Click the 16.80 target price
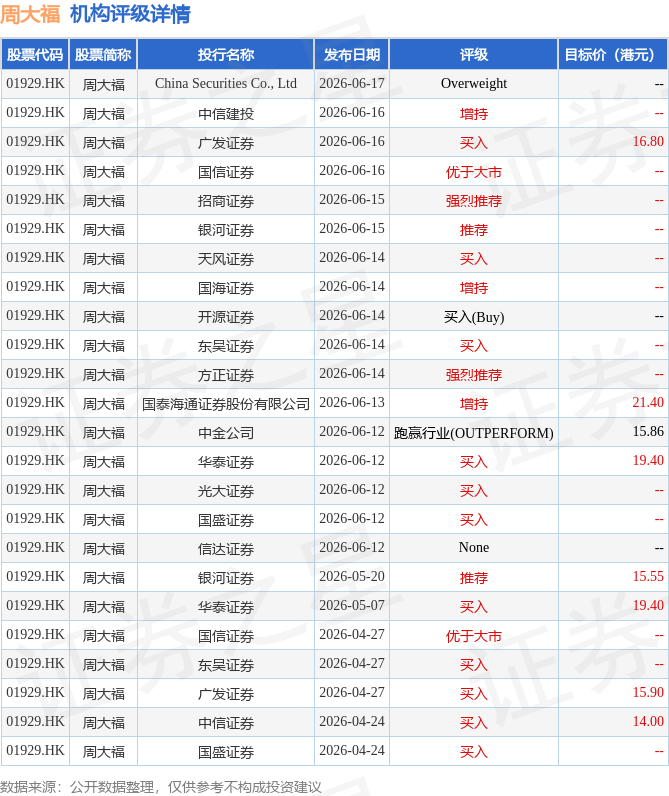669x796 pixels. pyautogui.click(x=648, y=142)
